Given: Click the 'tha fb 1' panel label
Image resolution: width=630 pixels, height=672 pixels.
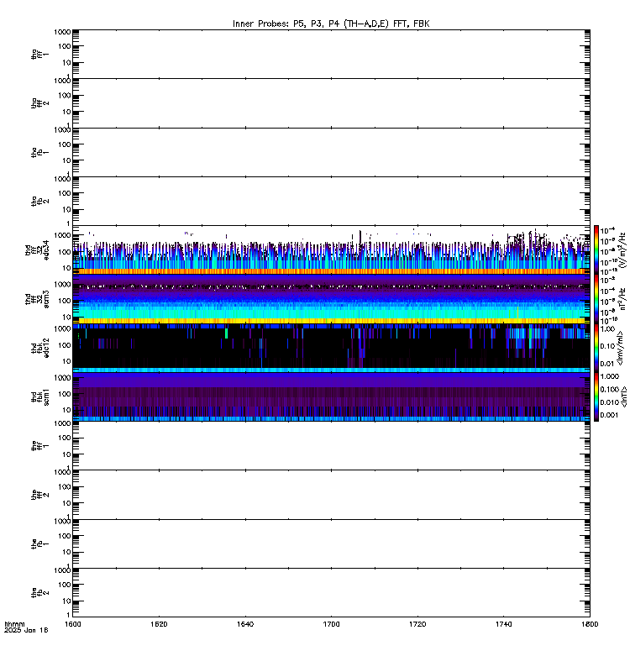Looking at the screenshot, I should pos(39,152).
